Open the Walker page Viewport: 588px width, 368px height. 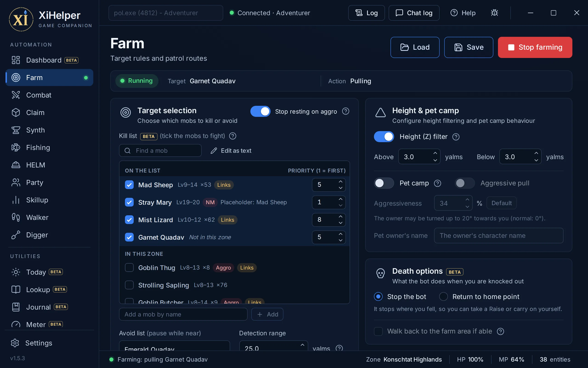[49, 217]
